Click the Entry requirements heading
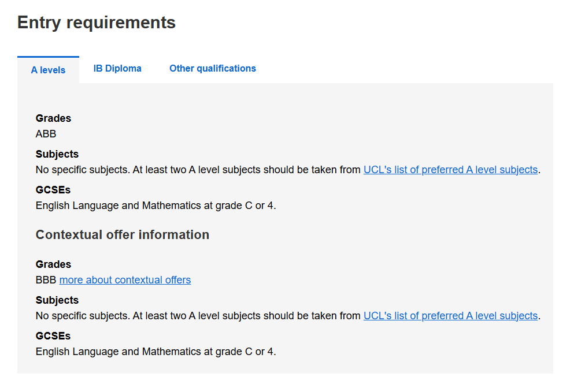 [97, 23]
